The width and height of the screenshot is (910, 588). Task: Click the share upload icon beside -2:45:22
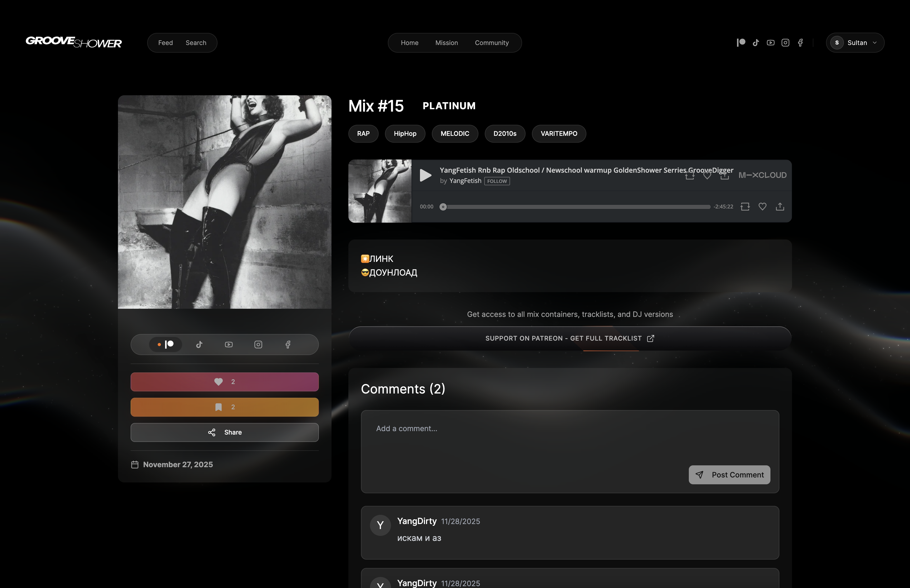point(780,207)
